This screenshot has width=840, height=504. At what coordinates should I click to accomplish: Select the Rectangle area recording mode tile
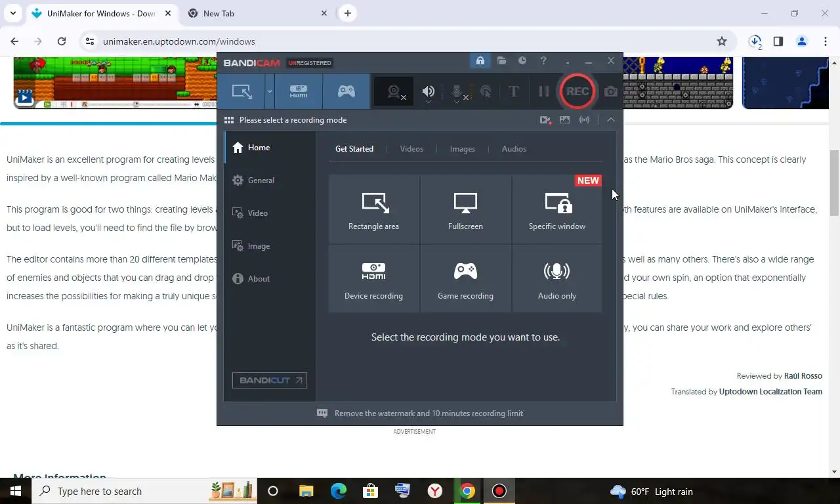coord(373,209)
